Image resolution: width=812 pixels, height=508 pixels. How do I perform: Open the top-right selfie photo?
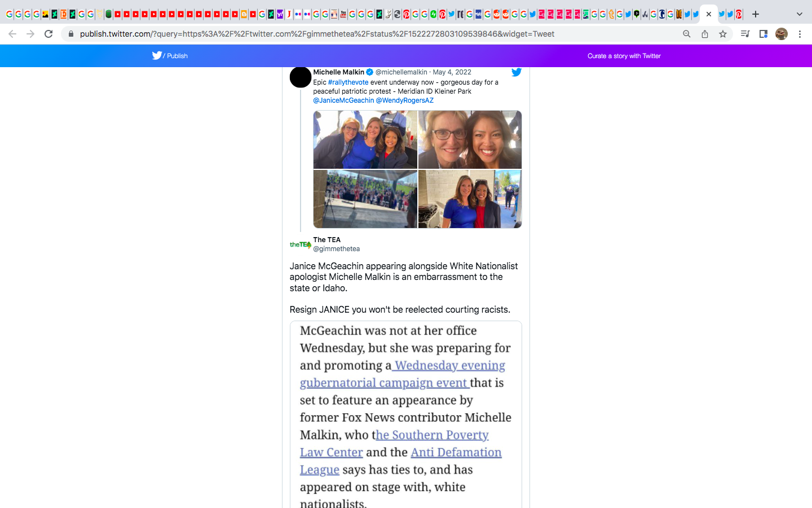tap(470, 139)
